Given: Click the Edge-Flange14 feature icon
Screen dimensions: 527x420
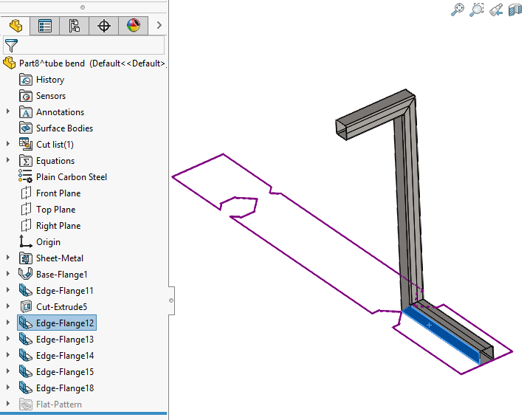Looking at the screenshot, I should [26, 355].
